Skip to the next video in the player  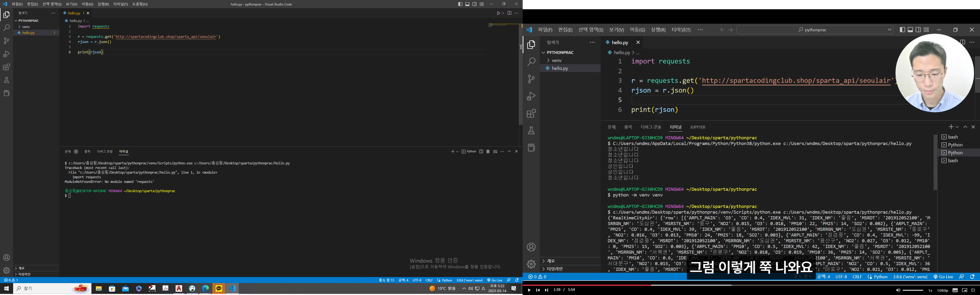(547, 290)
